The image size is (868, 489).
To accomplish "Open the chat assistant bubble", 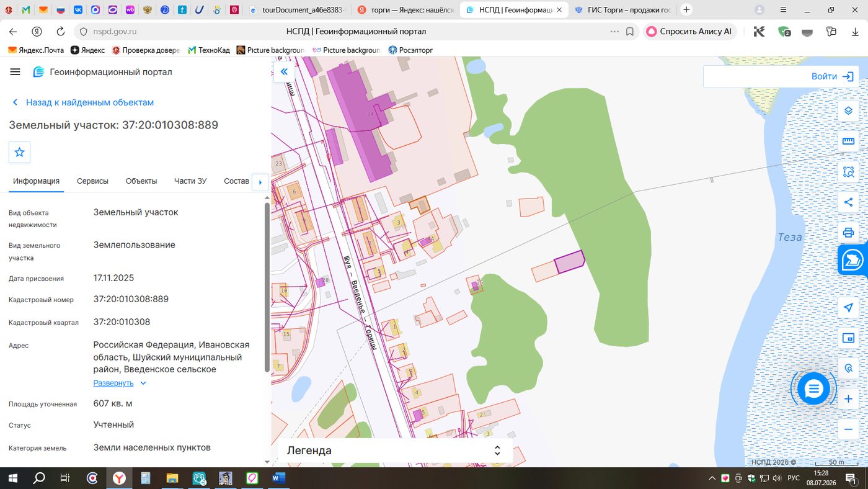I will click(813, 388).
